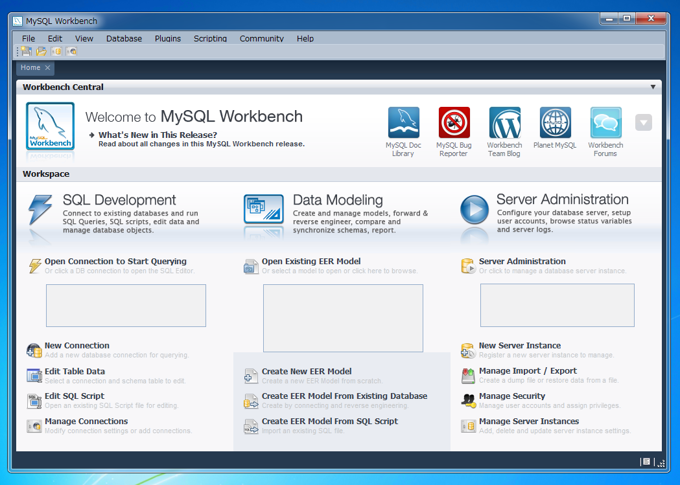This screenshot has height=485, width=680.
Task: Click Create EER Model From SQL Script text
Action: pyautogui.click(x=330, y=421)
